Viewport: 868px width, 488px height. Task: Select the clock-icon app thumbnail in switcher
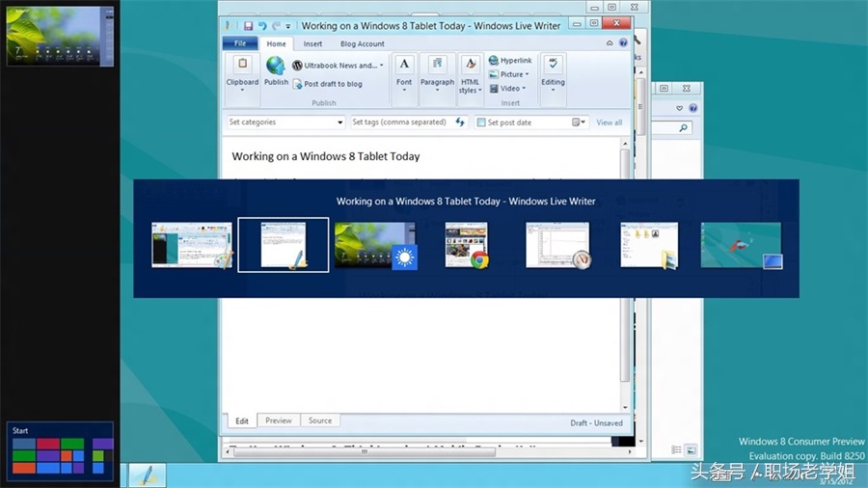[558, 246]
